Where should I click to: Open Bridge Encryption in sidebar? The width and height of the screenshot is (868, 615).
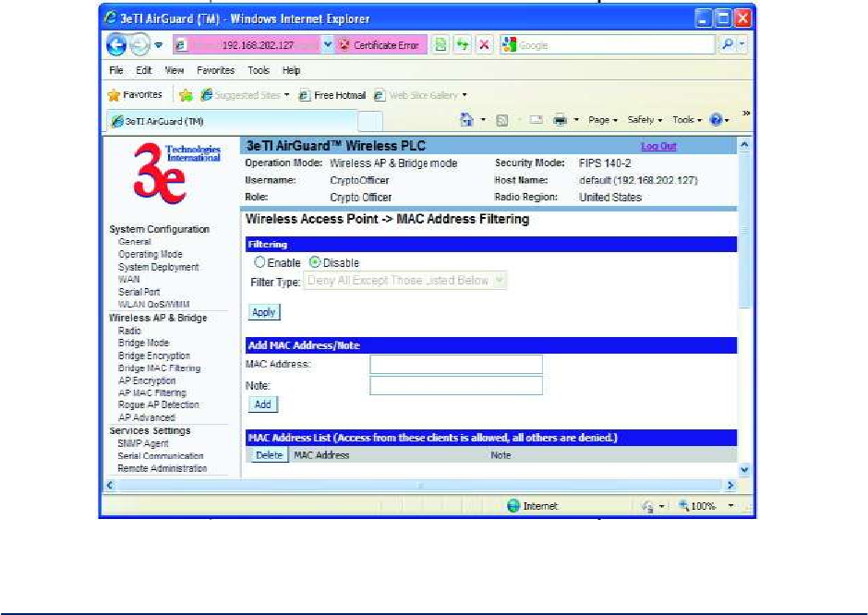click(154, 356)
